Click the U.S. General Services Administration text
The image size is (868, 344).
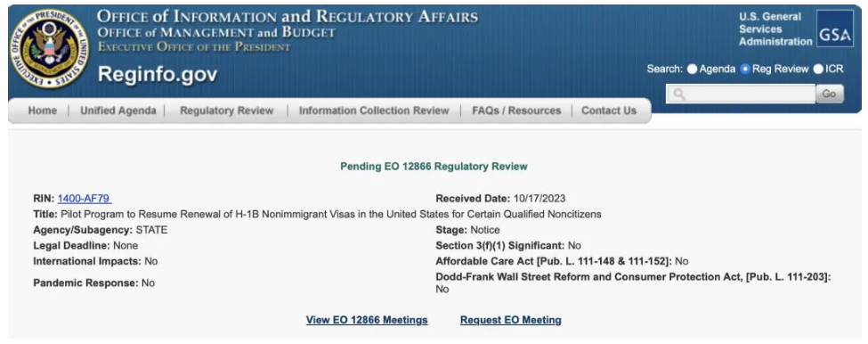(x=775, y=29)
